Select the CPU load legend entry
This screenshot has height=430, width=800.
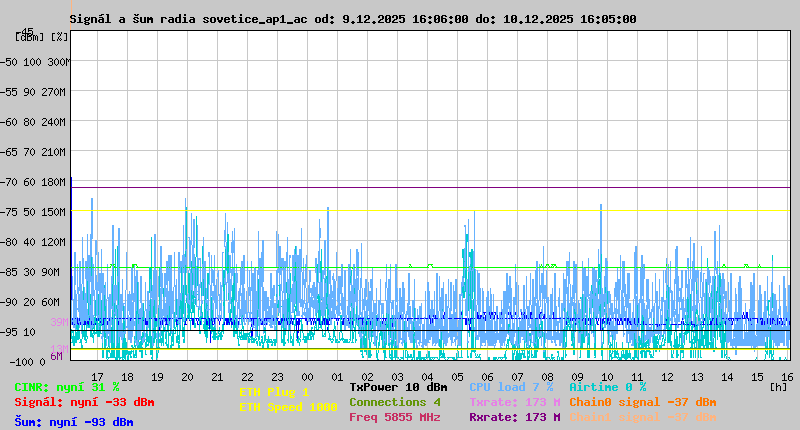[510, 387]
